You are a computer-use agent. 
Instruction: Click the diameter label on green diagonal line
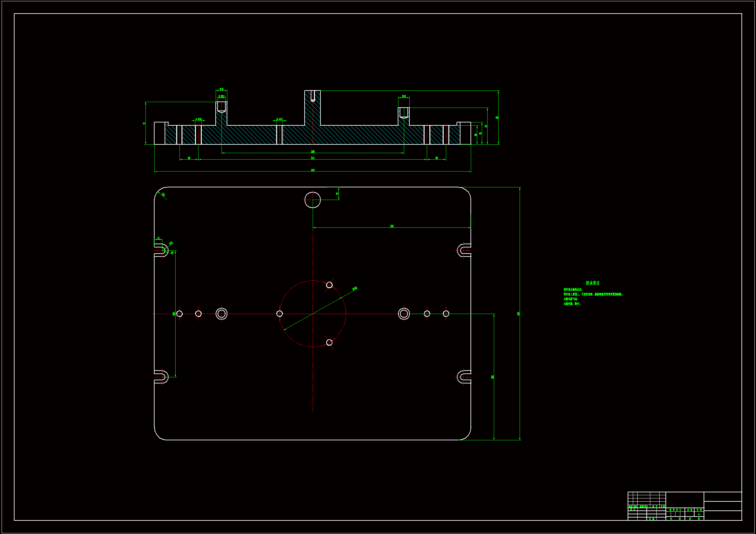click(355, 289)
